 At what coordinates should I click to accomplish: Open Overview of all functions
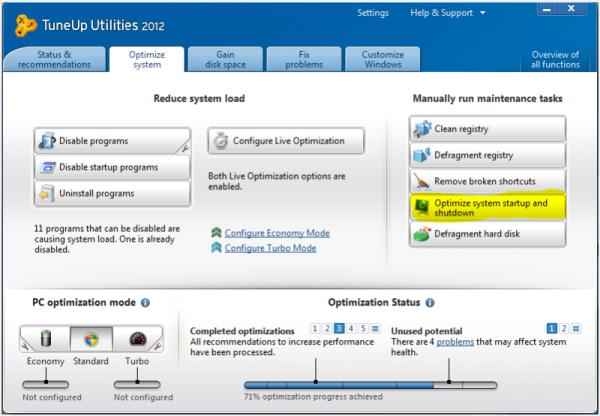pos(555,59)
